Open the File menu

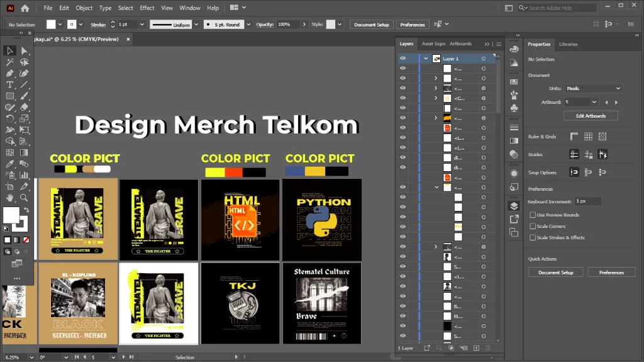[x=48, y=8]
